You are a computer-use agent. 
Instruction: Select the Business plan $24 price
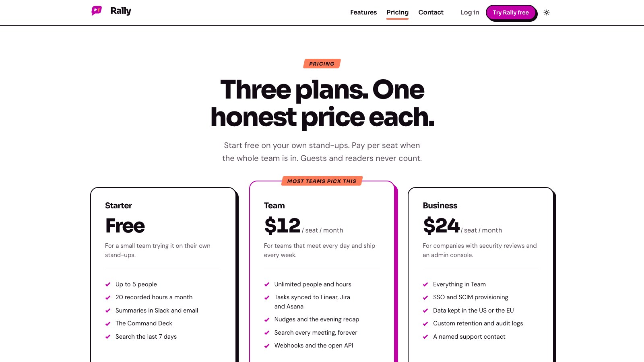click(x=441, y=225)
